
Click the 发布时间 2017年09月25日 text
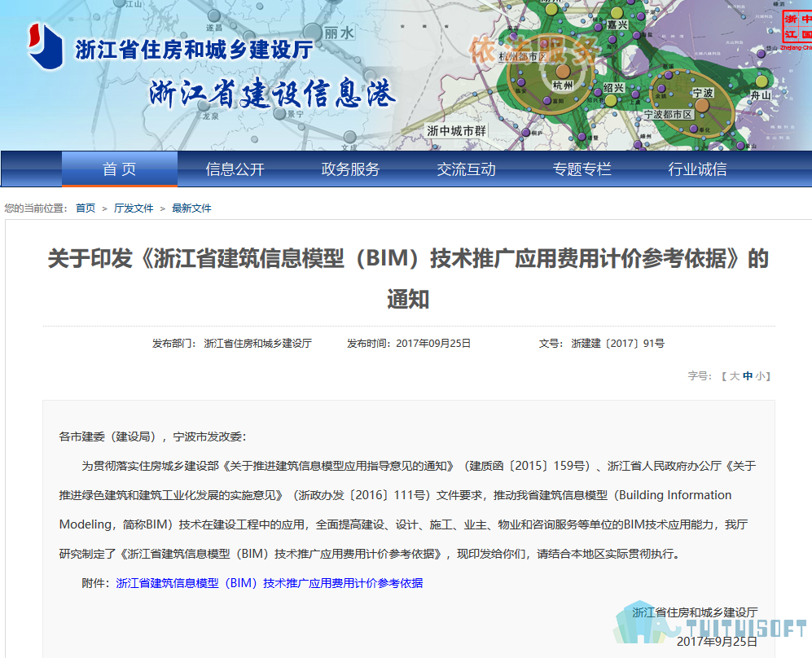tap(409, 343)
